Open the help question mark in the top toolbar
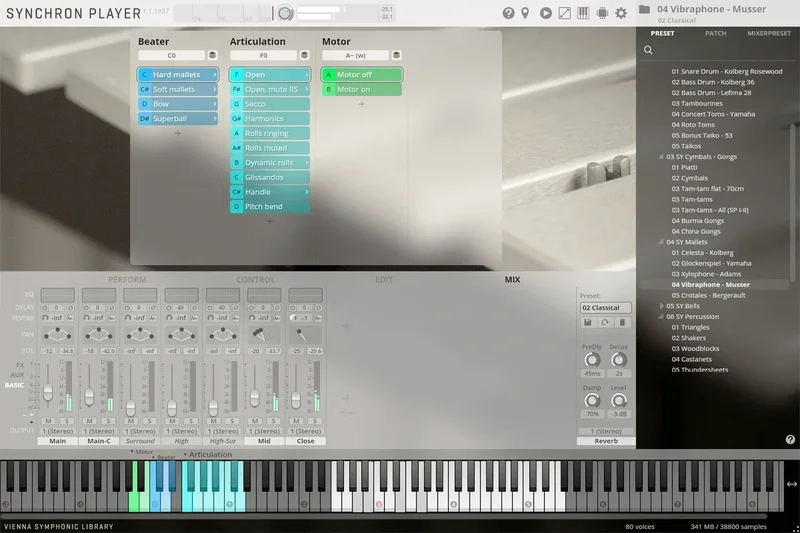The height and width of the screenshot is (533, 800). [x=508, y=13]
